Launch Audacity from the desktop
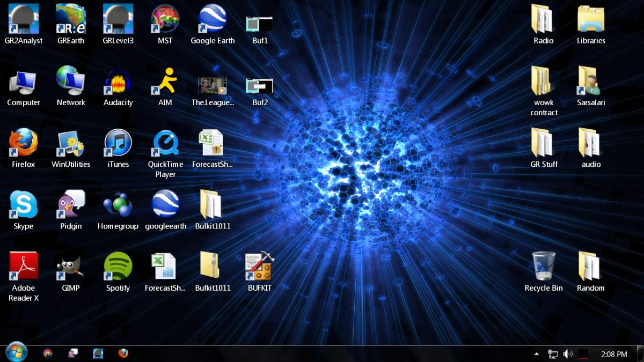 pos(118,86)
